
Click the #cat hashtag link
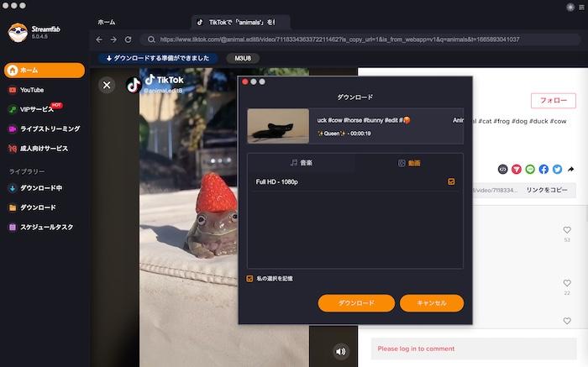485,121
